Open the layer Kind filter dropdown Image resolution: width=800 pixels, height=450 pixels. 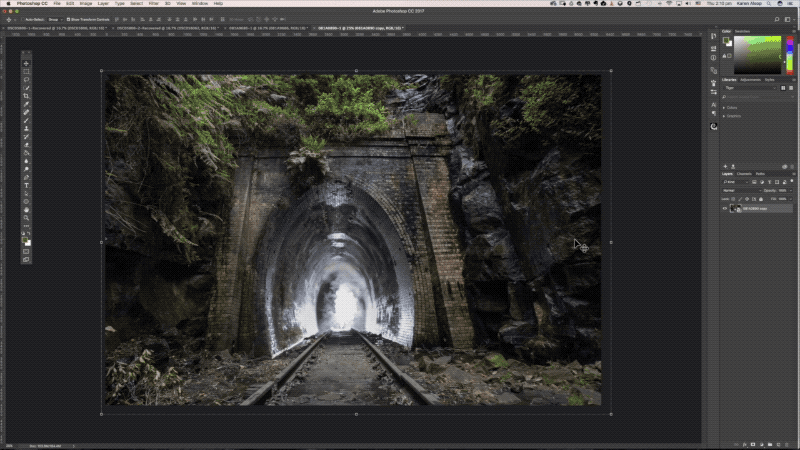coord(736,182)
